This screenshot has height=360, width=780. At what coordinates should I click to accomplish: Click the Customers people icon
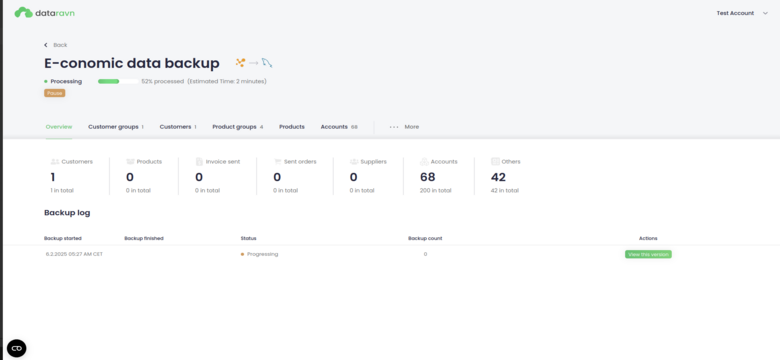[55, 162]
